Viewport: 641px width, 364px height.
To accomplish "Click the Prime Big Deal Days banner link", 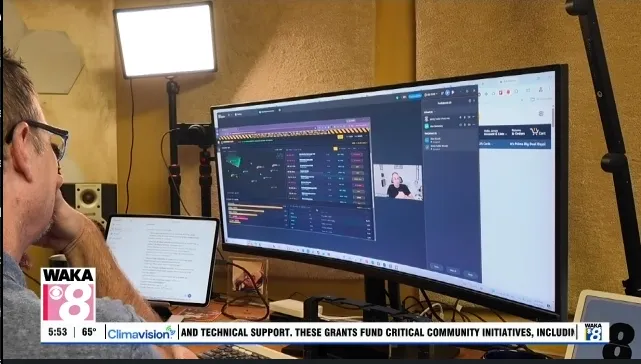I will 527,144.
